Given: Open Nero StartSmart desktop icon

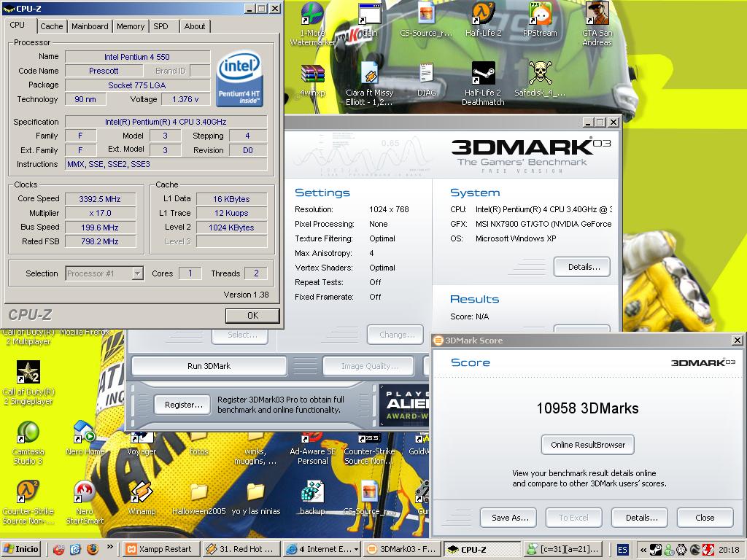Looking at the screenshot, I should pos(85,492).
